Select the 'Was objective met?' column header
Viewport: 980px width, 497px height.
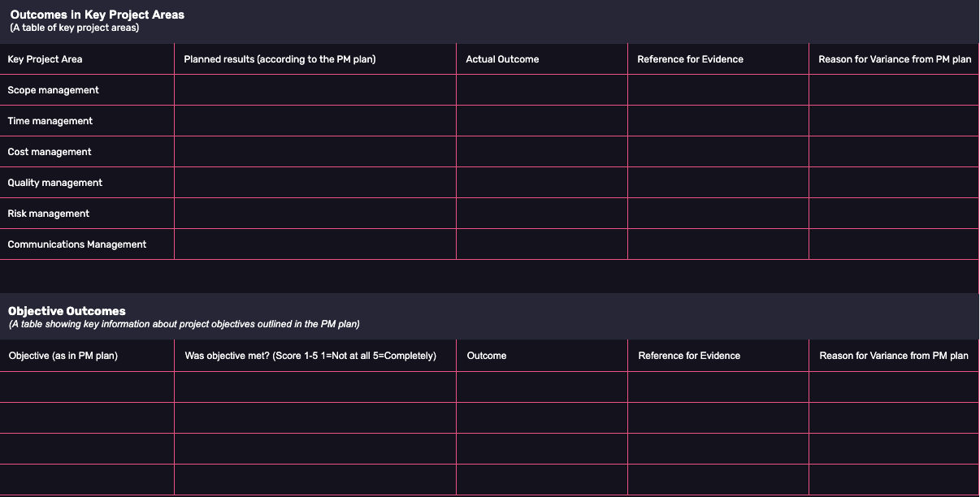(x=310, y=356)
